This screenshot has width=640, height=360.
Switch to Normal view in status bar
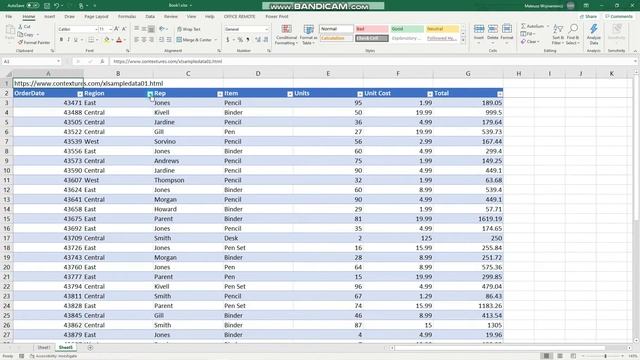[547, 356]
